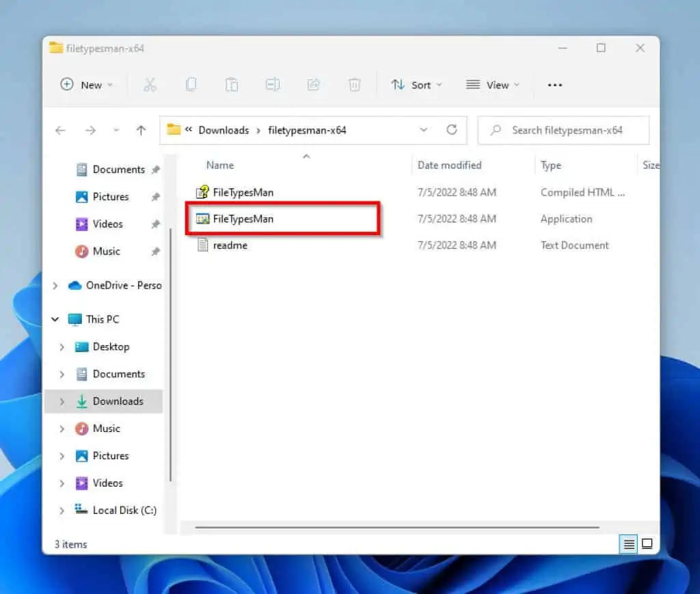
Task: Go back using the back arrow
Action: coord(60,130)
